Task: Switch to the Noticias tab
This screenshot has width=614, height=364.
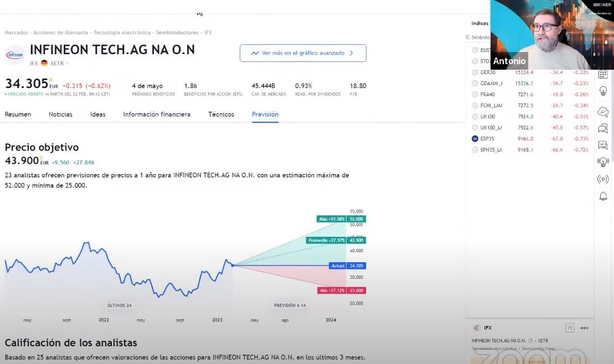Action: coord(60,115)
